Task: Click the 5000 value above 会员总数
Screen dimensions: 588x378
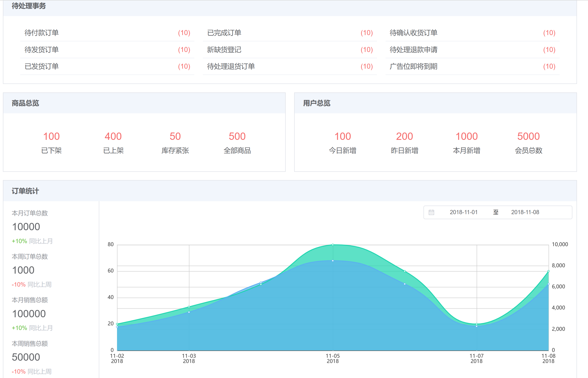Action: pos(529,136)
